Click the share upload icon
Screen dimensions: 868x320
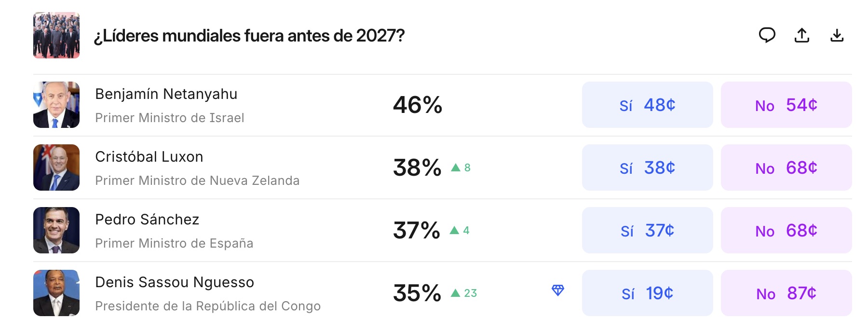click(x=802, y=35)
